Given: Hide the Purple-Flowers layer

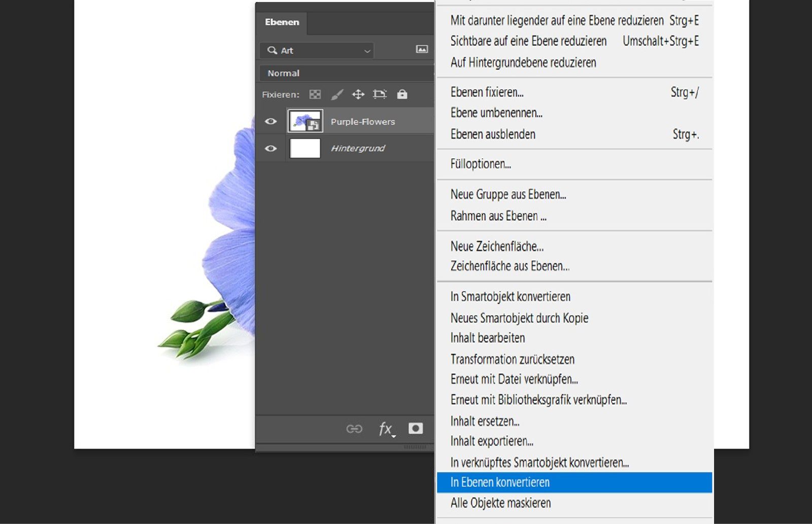Looking at the screenshot, I should 271,121.
